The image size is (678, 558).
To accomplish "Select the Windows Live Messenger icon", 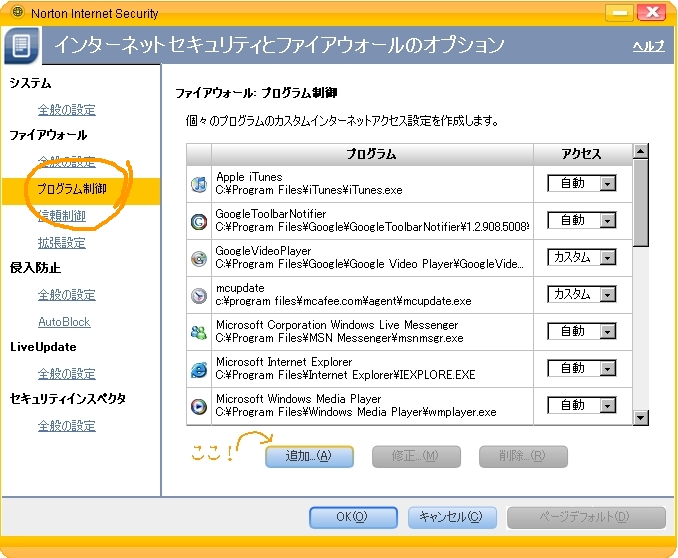I will [198, 332].
